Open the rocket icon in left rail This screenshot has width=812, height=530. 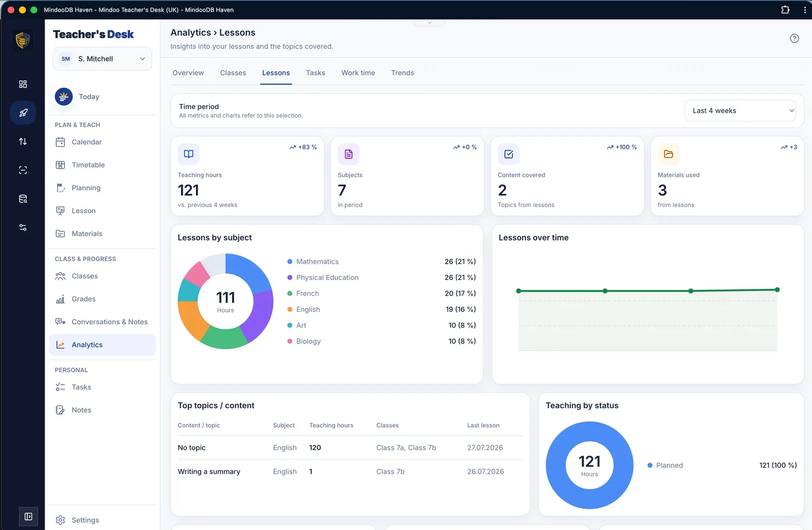[x=23, y=113]
